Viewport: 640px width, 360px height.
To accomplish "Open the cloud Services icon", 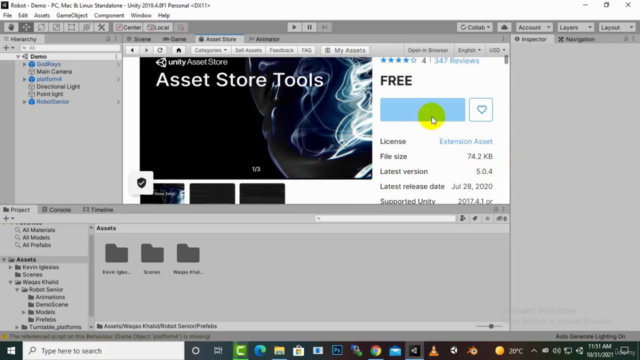I will 504,27.
